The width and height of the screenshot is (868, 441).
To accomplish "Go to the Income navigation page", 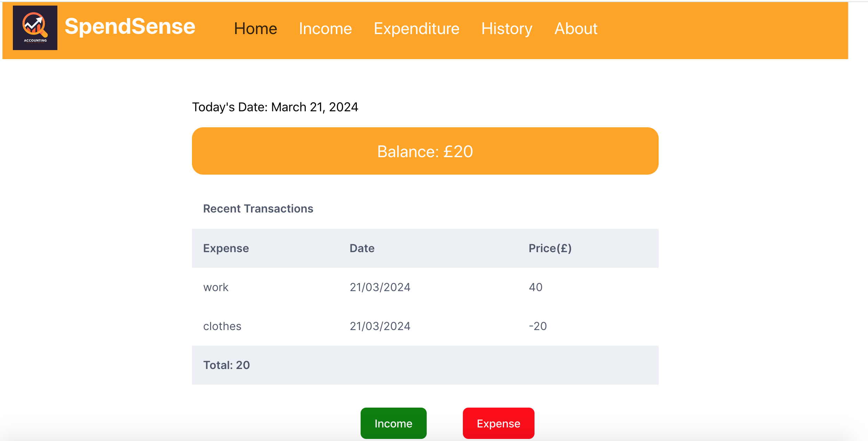I will (325, 29).
